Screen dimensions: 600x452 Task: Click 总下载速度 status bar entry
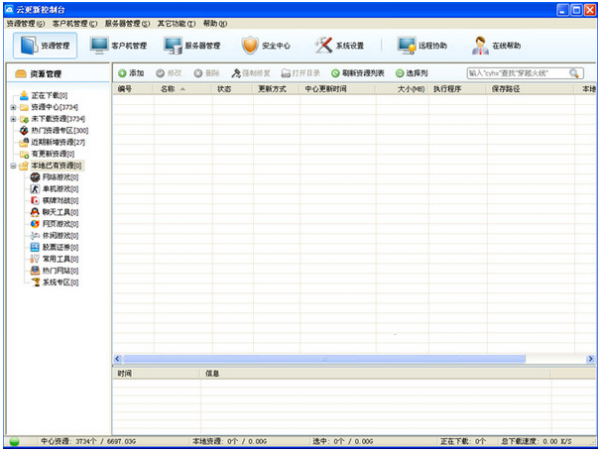pyautogui.click(x=536, y=442)
